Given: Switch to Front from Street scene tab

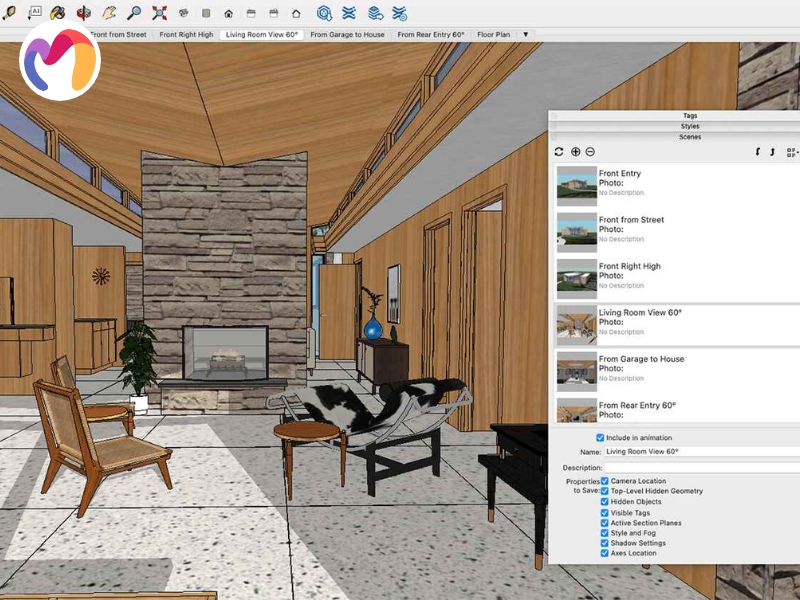Looking at the screenshot, I should 118,35.
